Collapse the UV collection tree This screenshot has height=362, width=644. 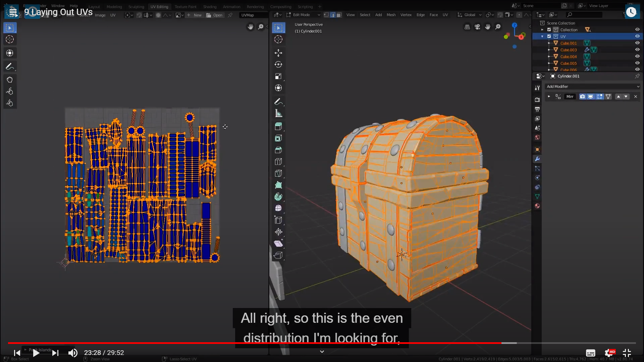(542, 36)
